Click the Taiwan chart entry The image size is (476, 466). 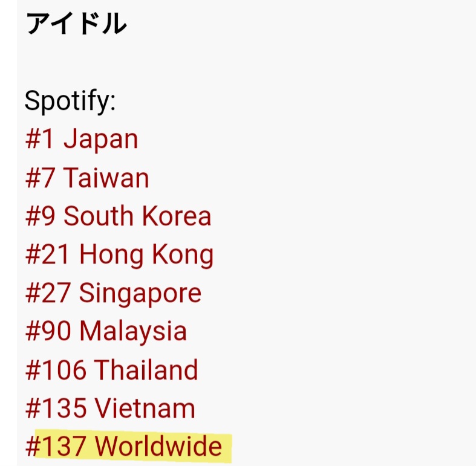coord(106,178)
